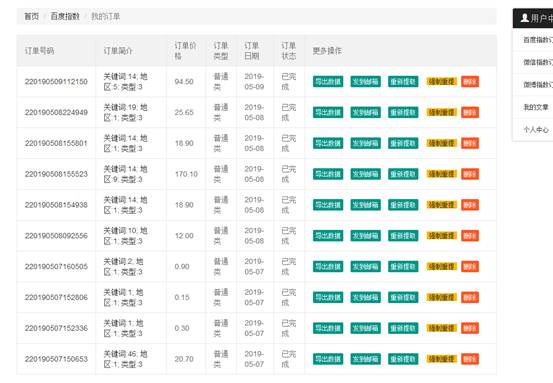Click 重新提取 for order 220190507160505

(x=403, y=266)
